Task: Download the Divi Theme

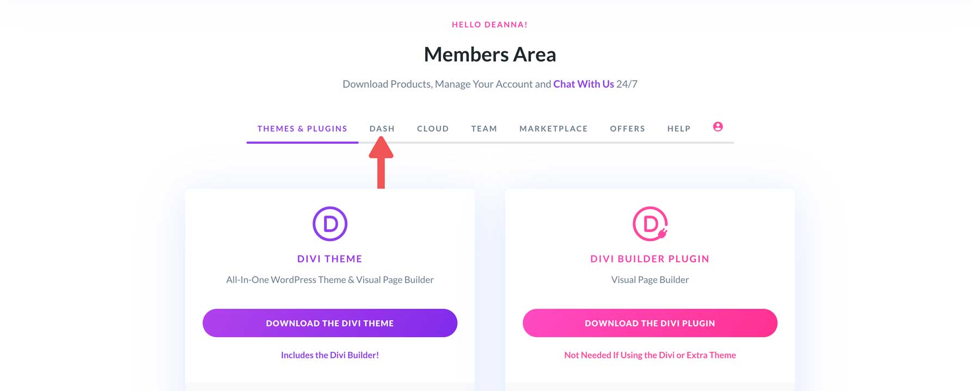Action: 329,323
